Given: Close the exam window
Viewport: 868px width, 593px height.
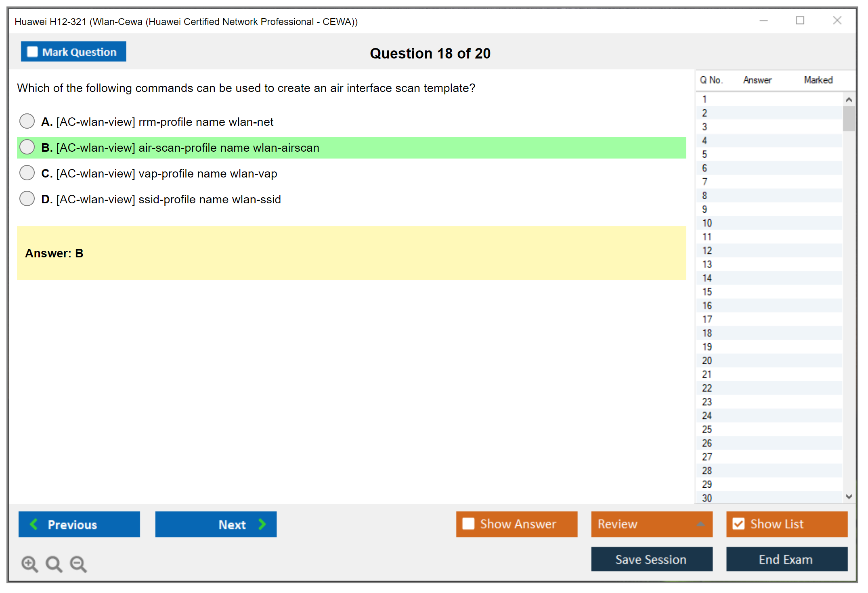Looking at the screenshot, I should (x=837, y=21).
